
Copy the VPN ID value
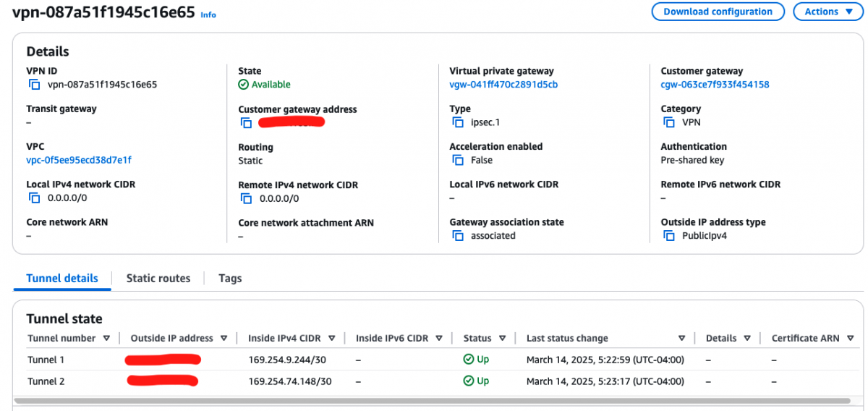34,85
